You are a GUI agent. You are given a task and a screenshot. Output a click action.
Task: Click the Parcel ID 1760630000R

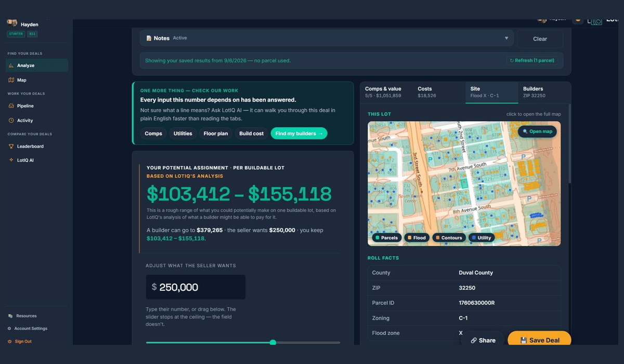coord(476,303)
